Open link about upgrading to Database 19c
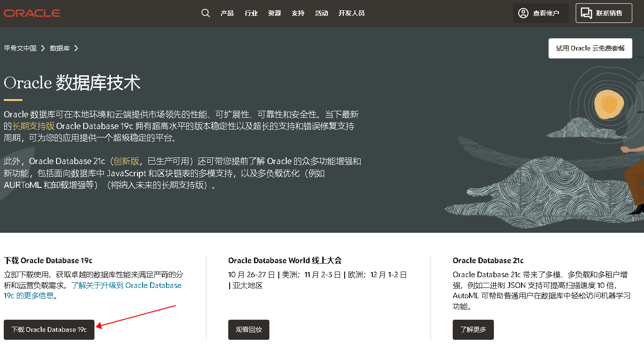The width and height of the screenshot is (644, 344). [x=126, y=285]
